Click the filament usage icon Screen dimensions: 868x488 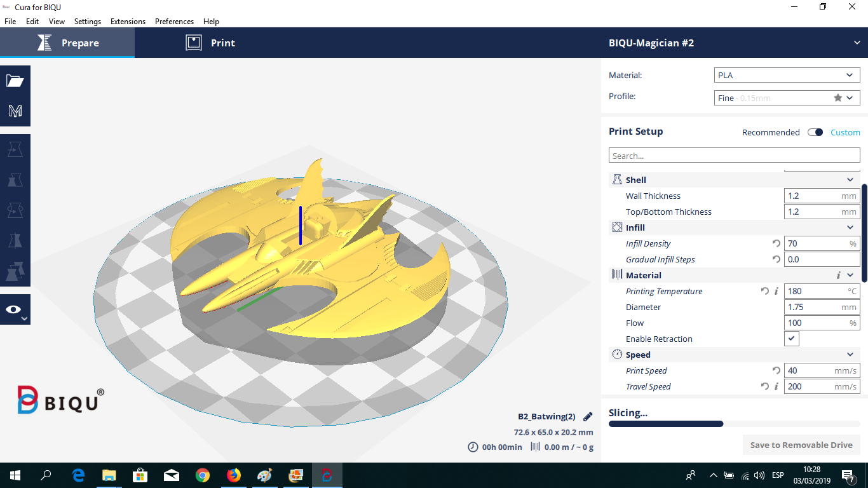535,447
